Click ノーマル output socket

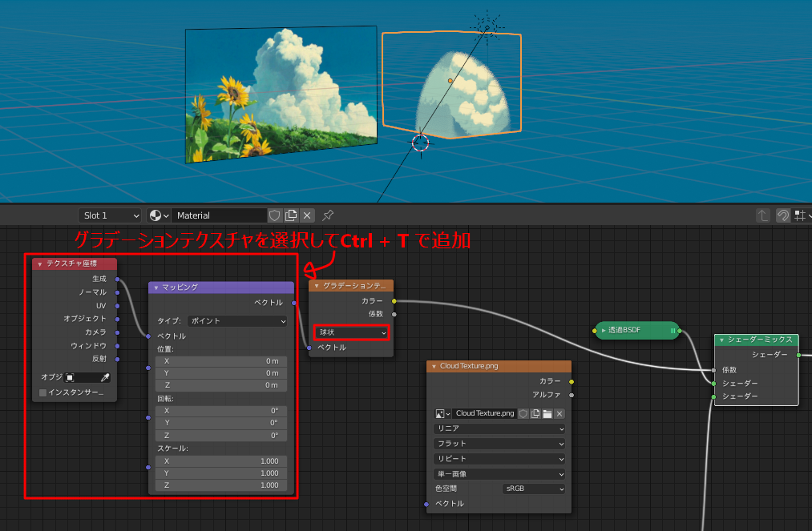point(118,292)
